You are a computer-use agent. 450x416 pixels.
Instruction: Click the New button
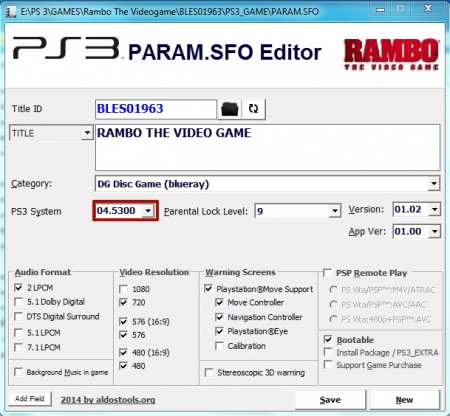click(405, 400)
